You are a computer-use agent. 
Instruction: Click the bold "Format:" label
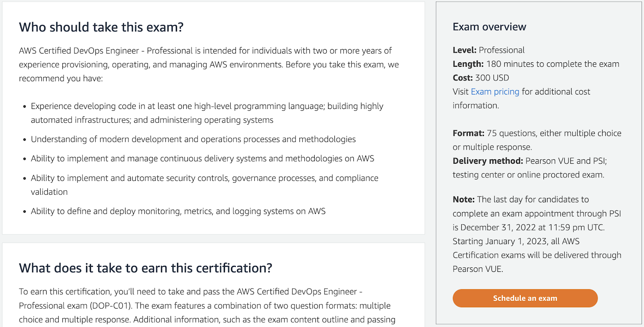click(468, 134)
